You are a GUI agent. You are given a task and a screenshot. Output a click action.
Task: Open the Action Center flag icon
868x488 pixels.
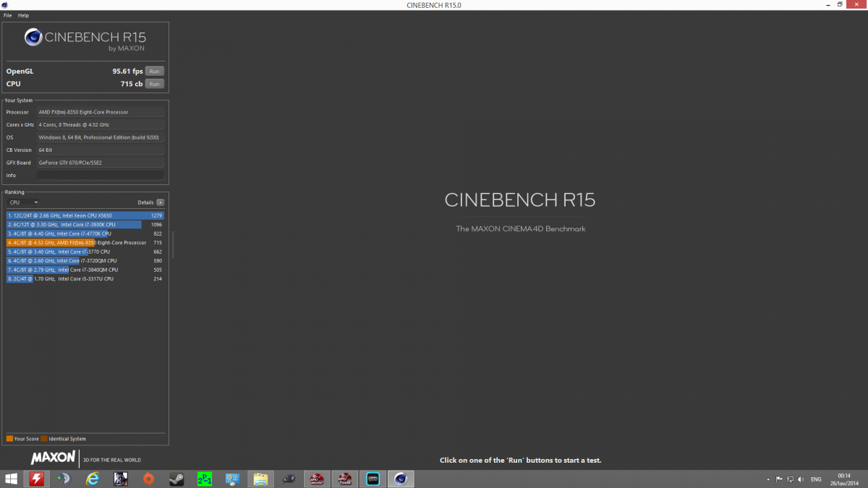click(779, 479)
